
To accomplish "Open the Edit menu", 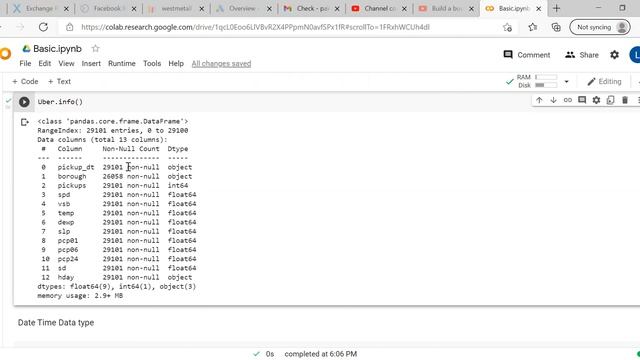I will tap(44, 64).
